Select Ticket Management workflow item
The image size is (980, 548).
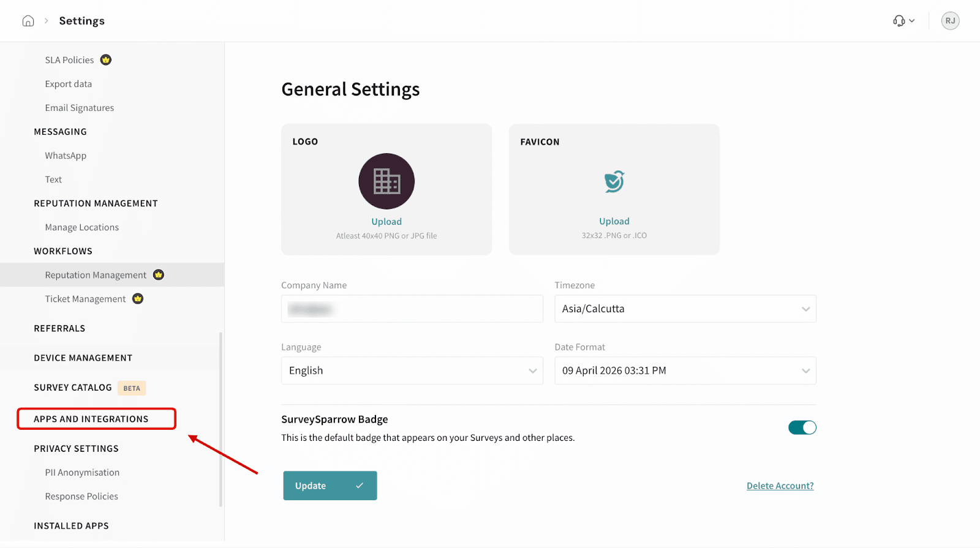click(85, 299)
